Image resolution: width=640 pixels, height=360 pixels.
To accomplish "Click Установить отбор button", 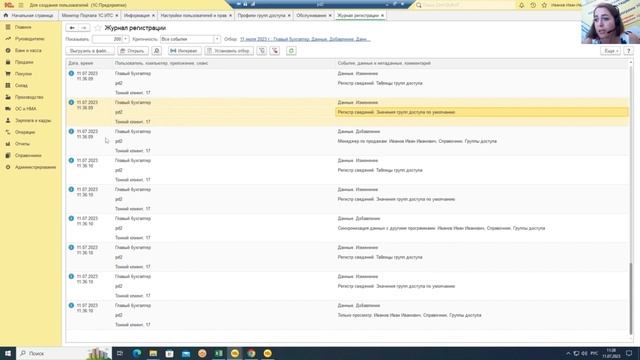I will pos(229,51).
